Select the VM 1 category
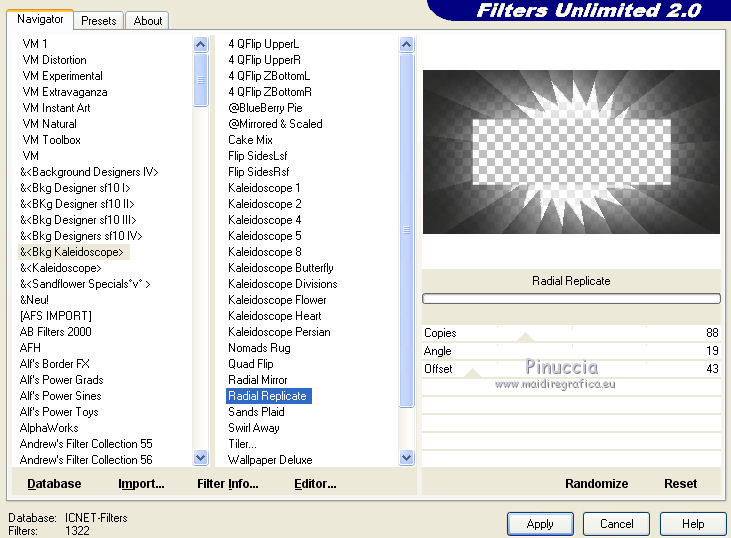 [x=34, y=44]
